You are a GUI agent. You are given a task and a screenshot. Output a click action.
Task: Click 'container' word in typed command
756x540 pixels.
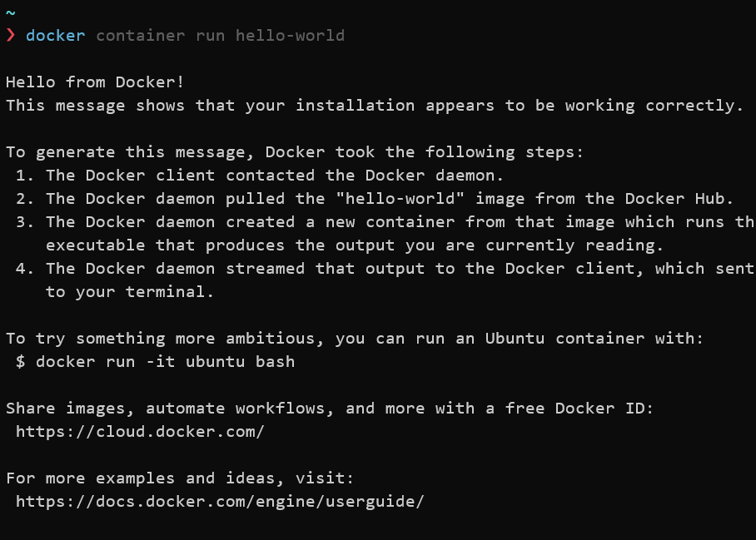pyautogui.click(x=141, y=35)
